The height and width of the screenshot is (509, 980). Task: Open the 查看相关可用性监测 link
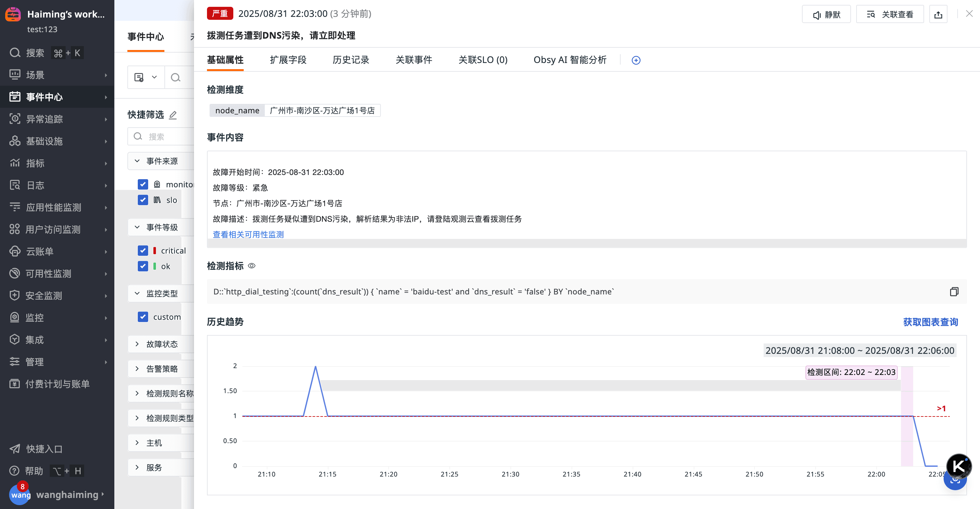(248, 234)
